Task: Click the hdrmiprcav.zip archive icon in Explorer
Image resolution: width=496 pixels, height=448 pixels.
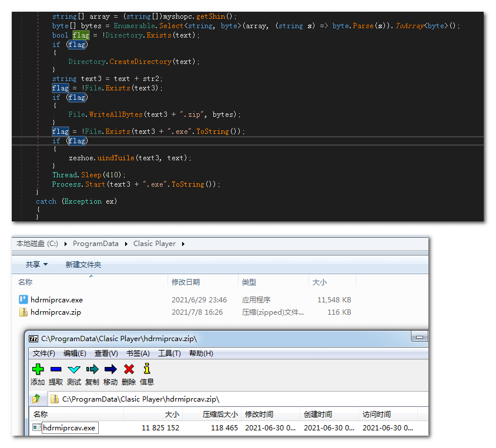Action: pos(24,312)
